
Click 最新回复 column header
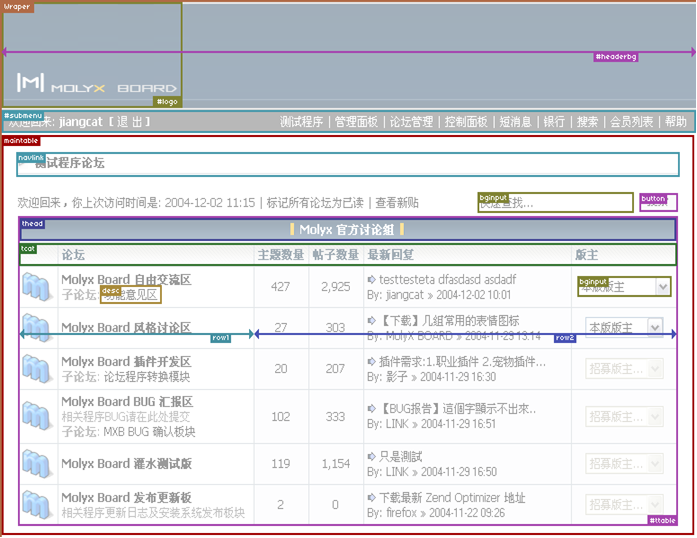click(x=390, y=255)
